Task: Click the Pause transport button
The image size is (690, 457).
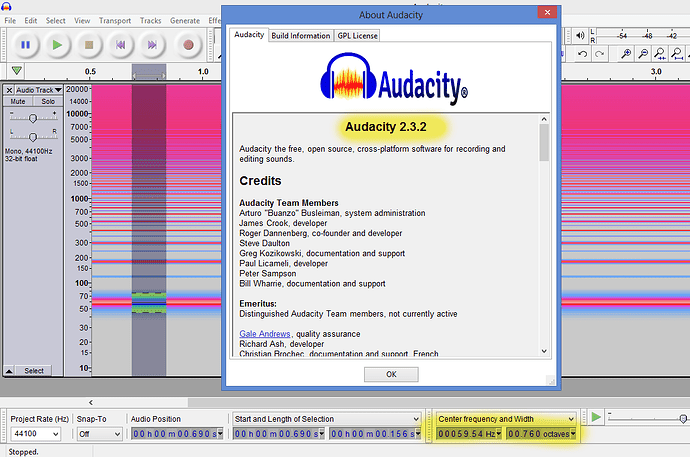Action: pos(26,45)
